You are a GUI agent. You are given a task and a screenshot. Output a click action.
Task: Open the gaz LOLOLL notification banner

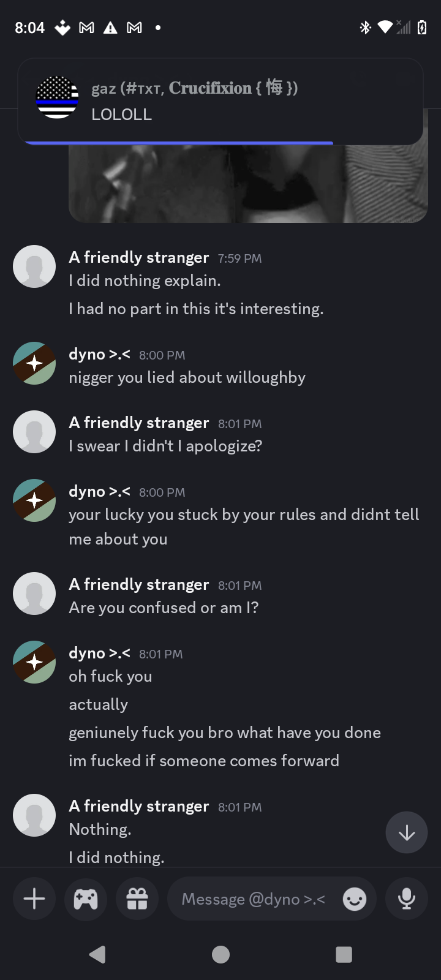[245, 102]
